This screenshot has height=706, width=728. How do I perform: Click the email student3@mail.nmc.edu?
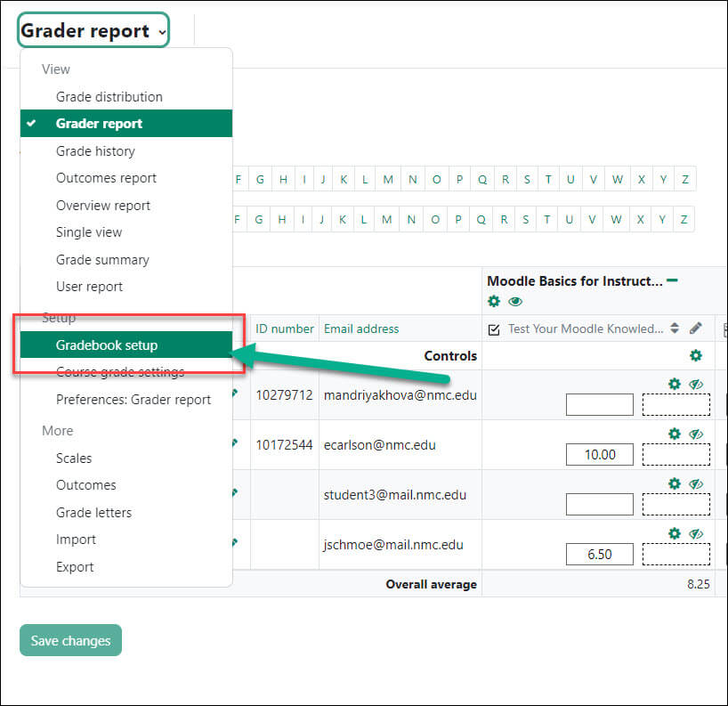click(395, 495)
